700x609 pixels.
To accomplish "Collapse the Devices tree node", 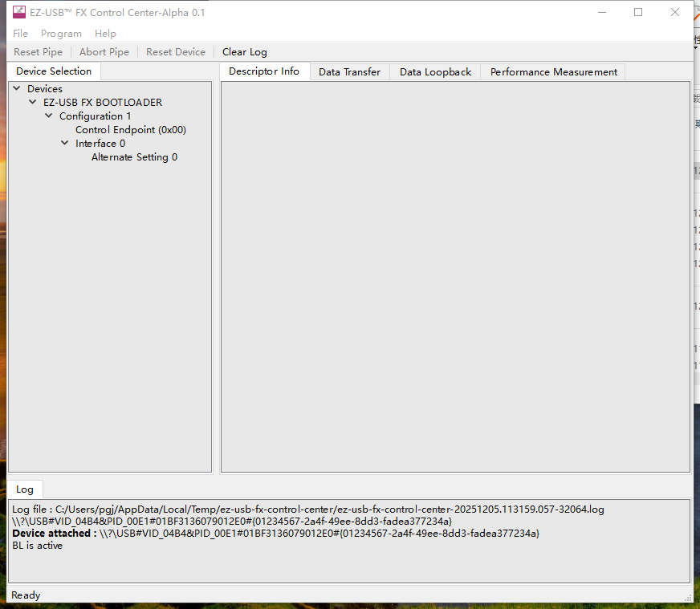I will click(x=17, y=88).
